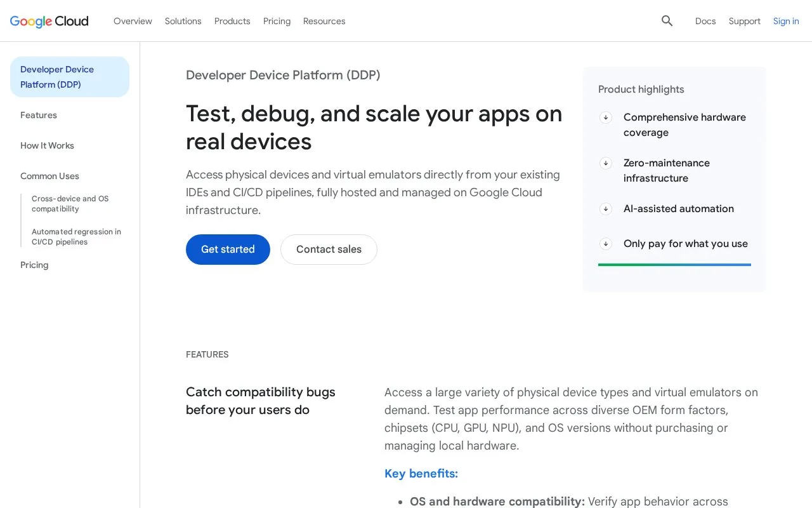The height and width of the screenshot is (508, 812).
Task: Click arrow icon beside Zero-maintenance infrastructure
Action: [606, 163]
